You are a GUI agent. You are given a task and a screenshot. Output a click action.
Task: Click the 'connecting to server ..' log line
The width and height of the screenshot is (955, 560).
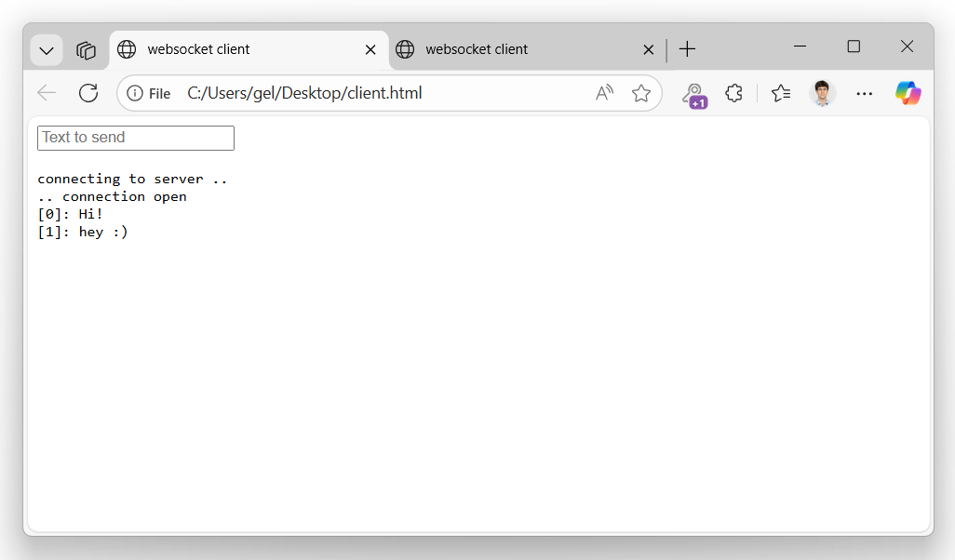click(x=132, y=179)
